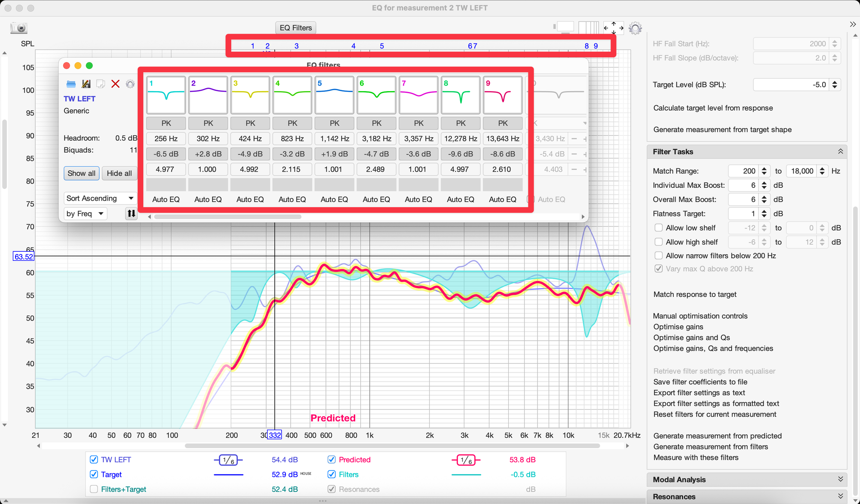Click the graph controls gear icon
The width and height of the screenshot is (860, 504).
point(635,28)
